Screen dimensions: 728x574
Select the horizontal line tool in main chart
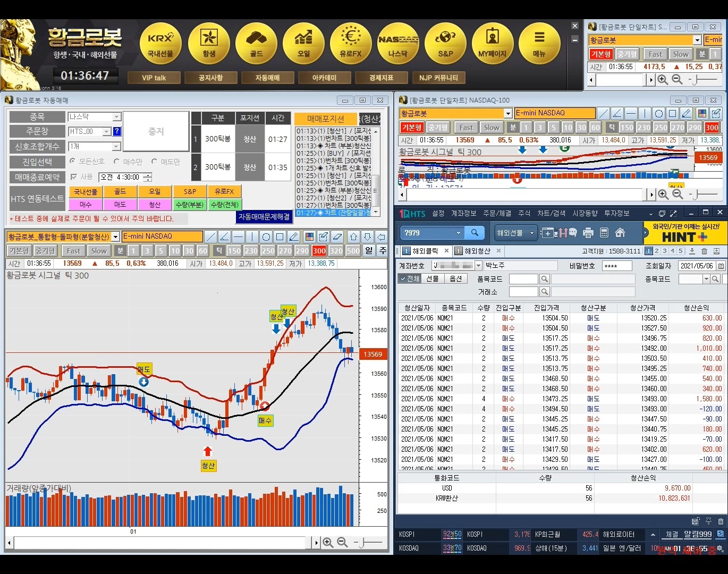[239, 237]
